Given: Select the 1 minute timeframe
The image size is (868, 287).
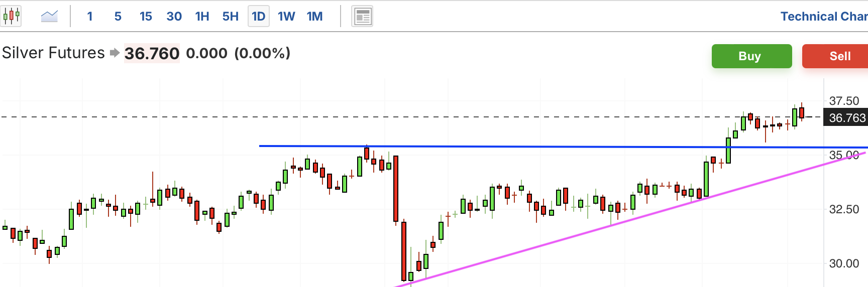Looking at the screenshot, I should [90, 17].
